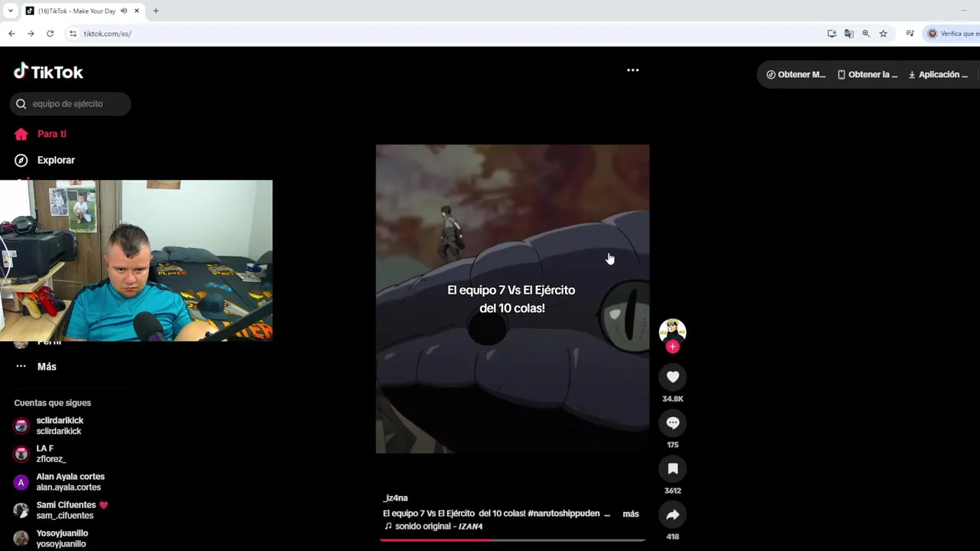Image resolution: width=980 pixels, height=551 pixels.
Task: Like the video with the heart icon
Action: (x=673, y=377)
